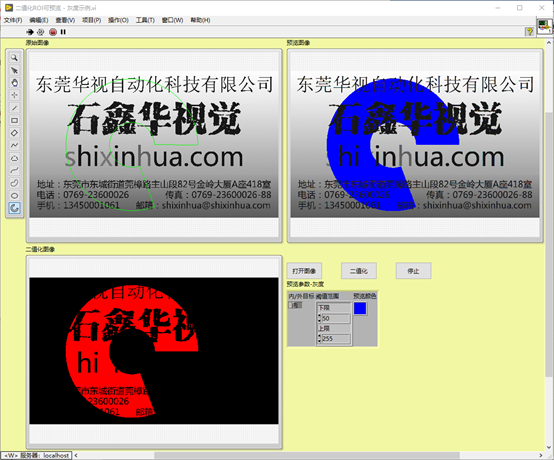Image resolution: width=554 pixels, height=460 pixels.
Task: Click the bottom horizontal scrollbar
Action: click(x=307, y=455)
